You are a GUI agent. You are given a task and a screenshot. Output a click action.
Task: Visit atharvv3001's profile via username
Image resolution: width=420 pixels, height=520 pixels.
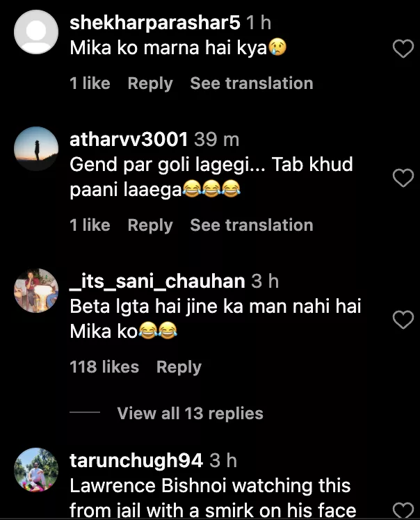click(x=129, y=139)
